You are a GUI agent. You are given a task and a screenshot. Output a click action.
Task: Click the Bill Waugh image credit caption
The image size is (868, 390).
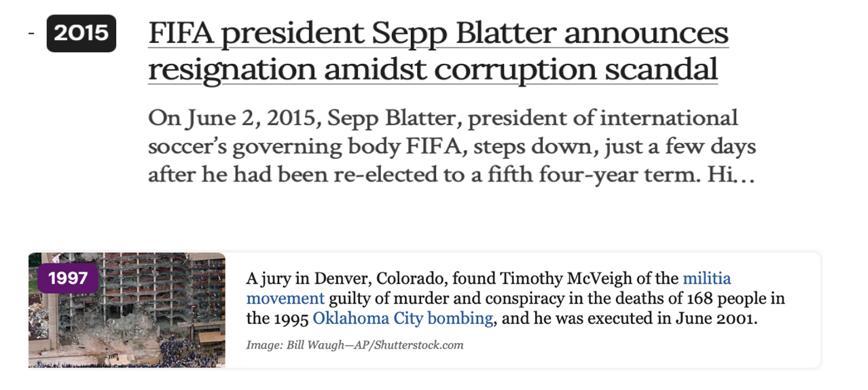click(x=355, y=345)
